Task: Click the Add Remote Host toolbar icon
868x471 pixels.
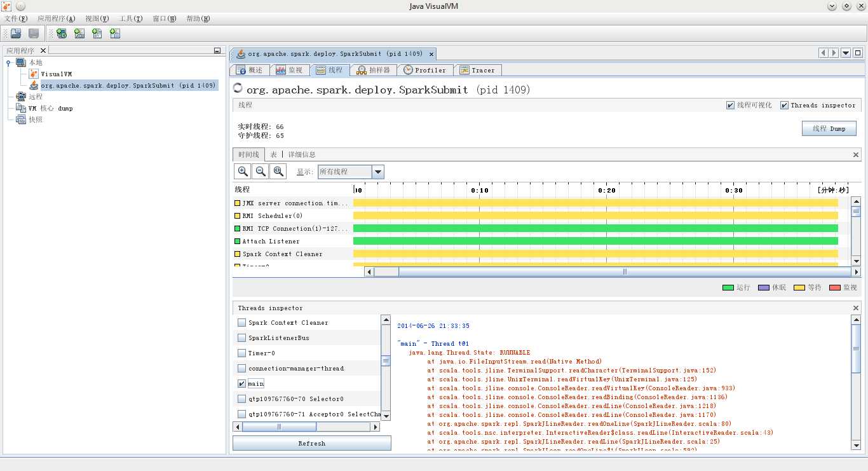Action: tap(61, 34)
